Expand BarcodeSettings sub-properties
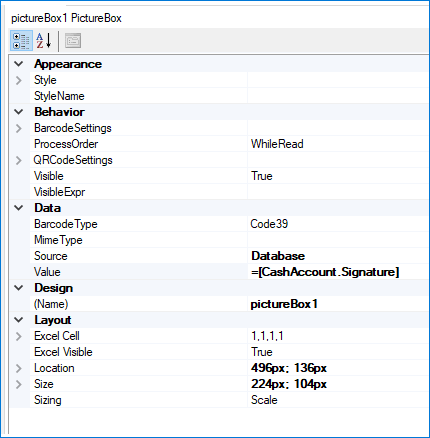 point(19,128)
